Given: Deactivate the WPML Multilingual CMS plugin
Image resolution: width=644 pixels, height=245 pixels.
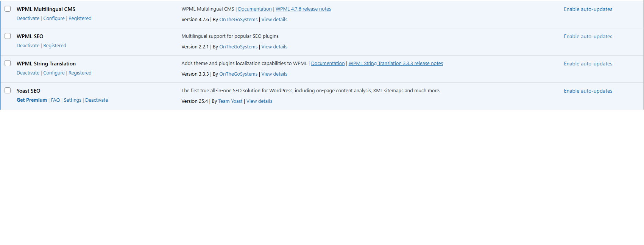Looking at the screenshot, I should pyautogui.click(x=28, y=19).
